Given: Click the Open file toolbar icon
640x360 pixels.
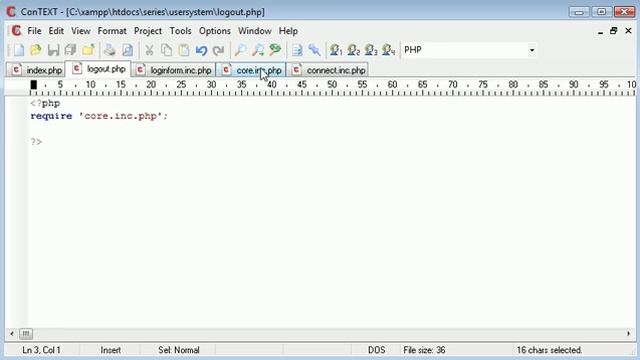Looking at the screenshot, I should [x=36, y=50].
